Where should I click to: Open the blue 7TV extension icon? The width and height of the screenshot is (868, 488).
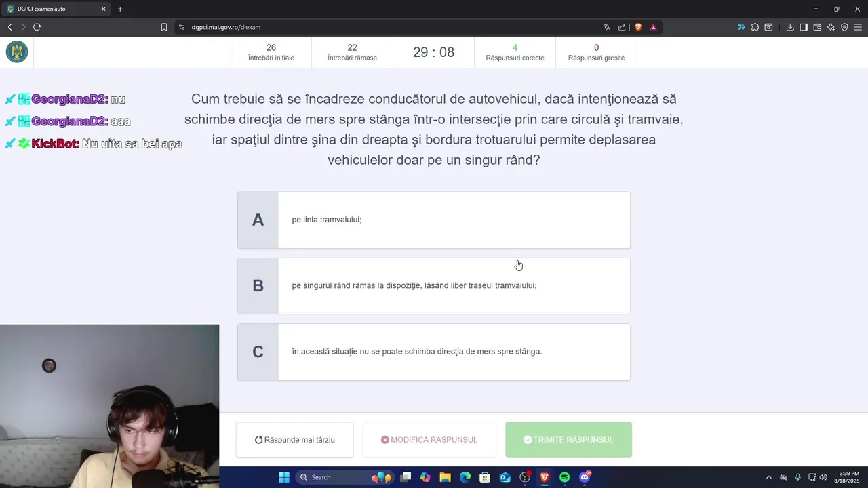[741, 27]
